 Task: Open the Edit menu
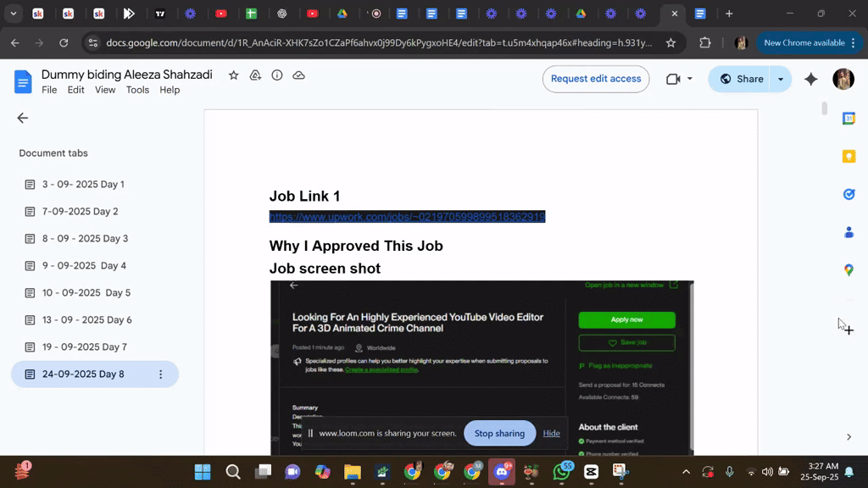click(x=75, y=90)
